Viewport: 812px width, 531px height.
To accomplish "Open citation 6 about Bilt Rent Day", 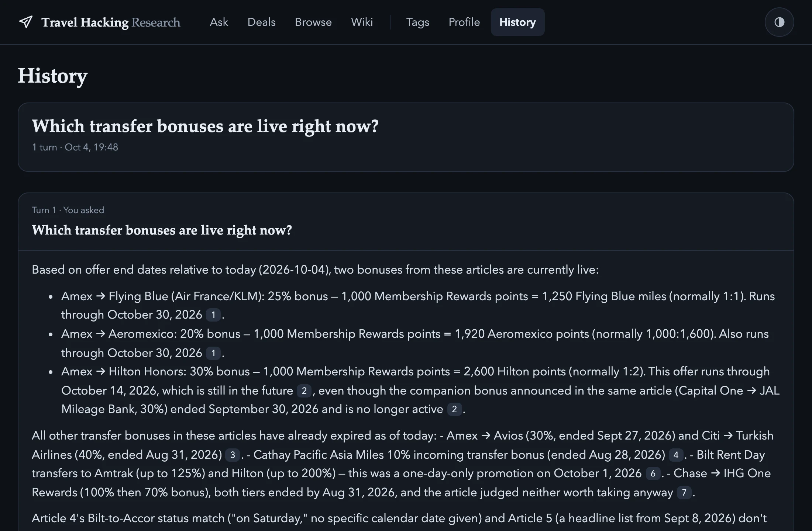I will 653,473.
